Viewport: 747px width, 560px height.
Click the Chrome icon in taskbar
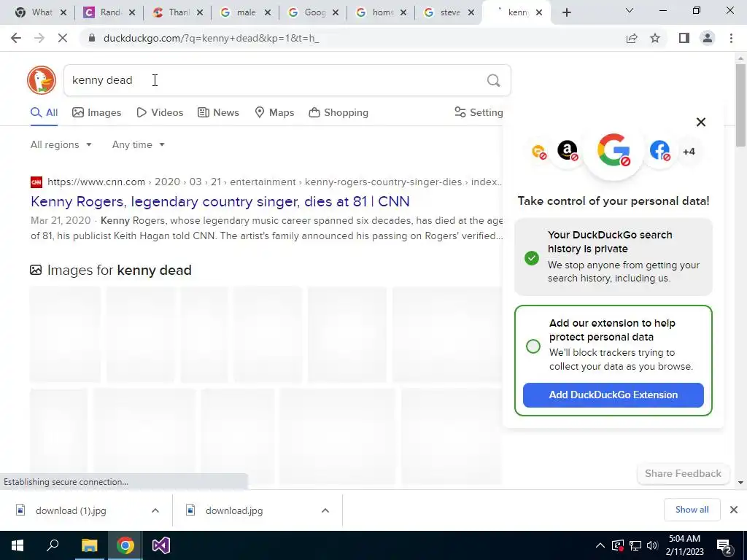125,545
